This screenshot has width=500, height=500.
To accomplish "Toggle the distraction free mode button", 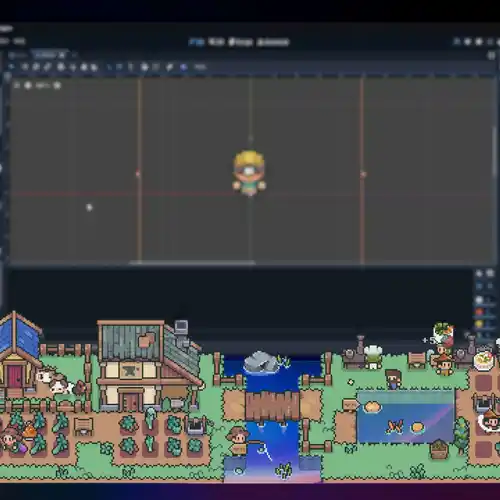I will [x=492, y=55].
